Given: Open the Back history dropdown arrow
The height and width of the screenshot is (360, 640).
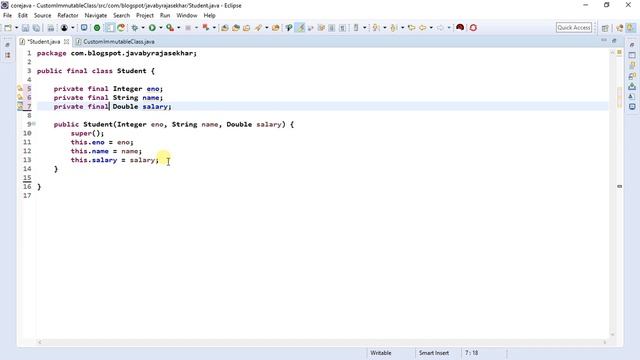Looking at the screenshot, I should click(431, 28).
